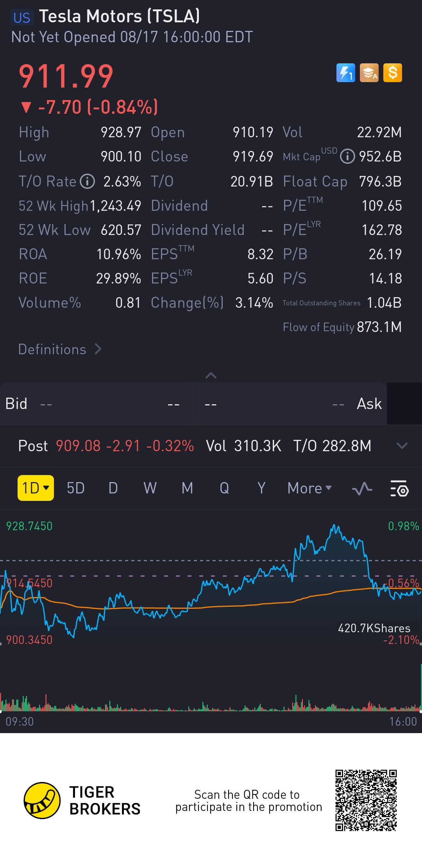This screenshot has height=868, width=422.
Task: Tap the current price 911.99
Action: click(66, 77)
